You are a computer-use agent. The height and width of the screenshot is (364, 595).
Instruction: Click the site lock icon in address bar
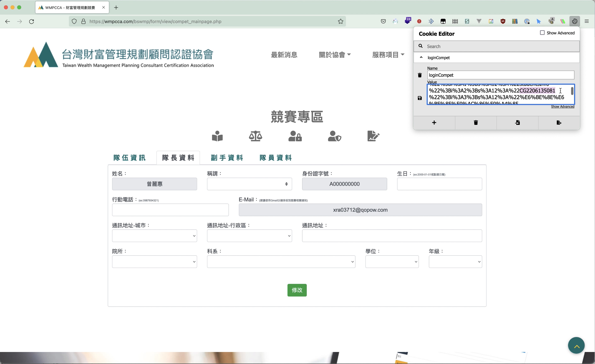pyautogui.click(x=83, y=22)
